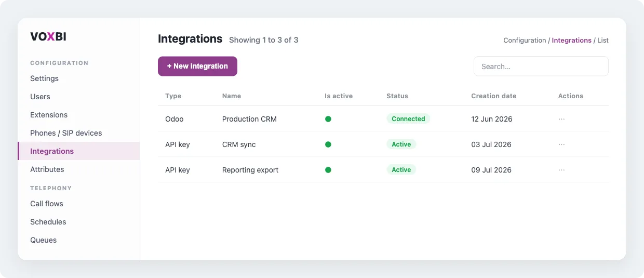Click Showing 1 to 3 of 3 text
The width and height of the screenshot is (644, 278).
[264, 40]
